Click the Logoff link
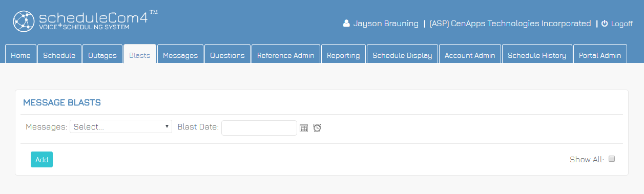This screenshot has height=194, width=644. point(621,24)
